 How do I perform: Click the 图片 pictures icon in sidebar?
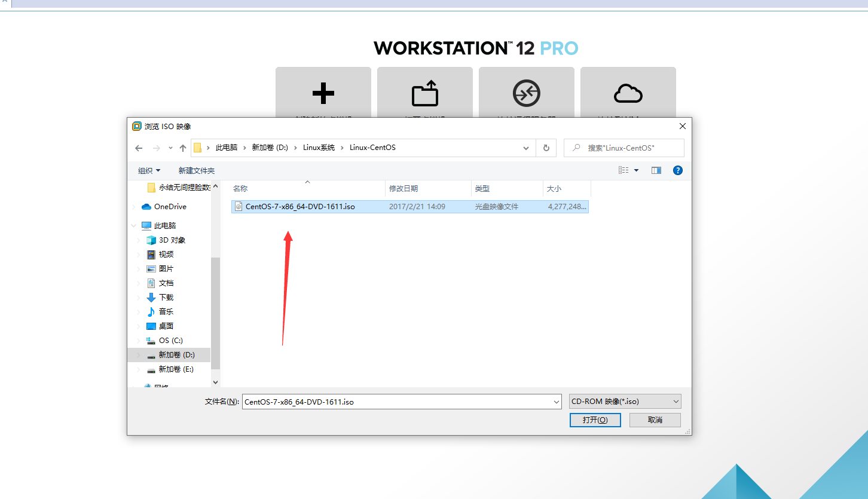pyautogui.click(x=151, y=269)
